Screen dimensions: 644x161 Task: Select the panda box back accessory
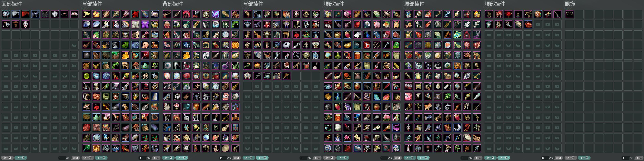coord(126,35)
